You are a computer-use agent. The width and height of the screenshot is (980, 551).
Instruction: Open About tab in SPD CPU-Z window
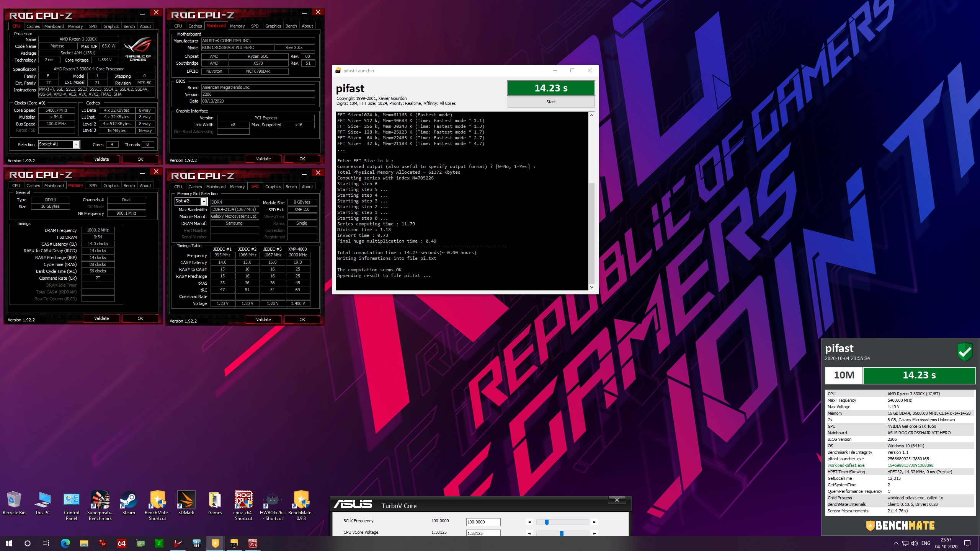(x=307, y=187)
